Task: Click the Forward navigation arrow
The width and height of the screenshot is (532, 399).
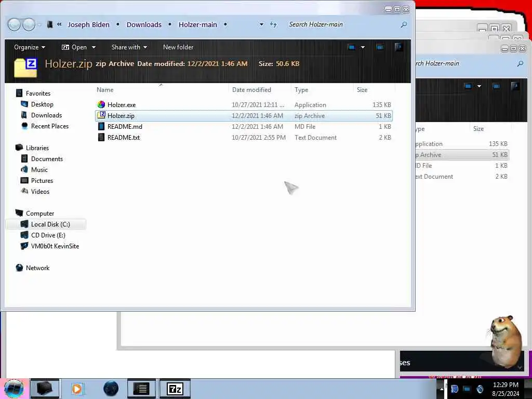Action: point(29,24)
